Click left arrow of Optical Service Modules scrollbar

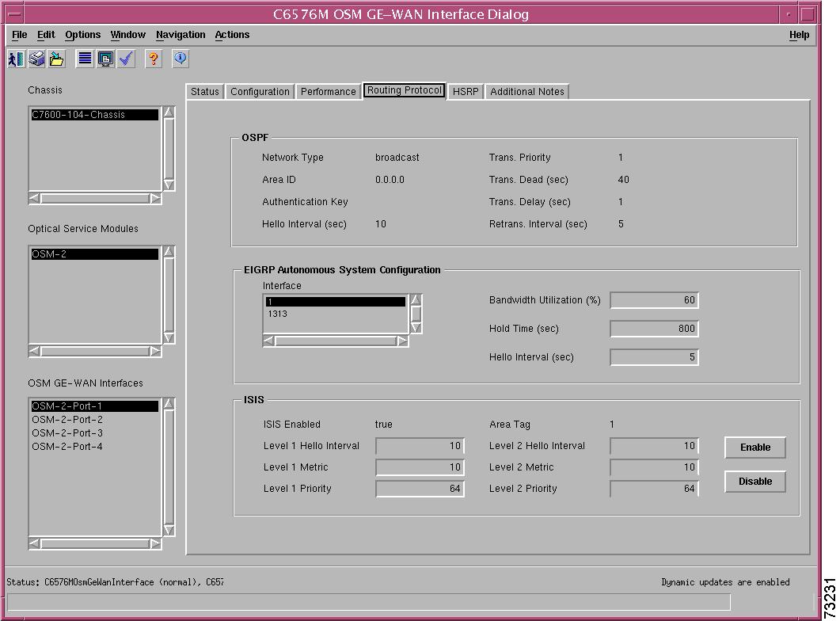tap(34, 351)
